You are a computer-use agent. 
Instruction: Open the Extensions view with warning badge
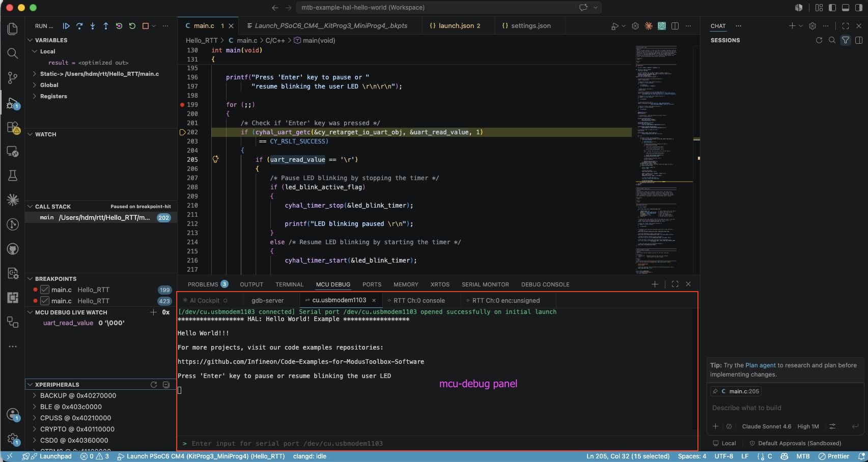13,127
